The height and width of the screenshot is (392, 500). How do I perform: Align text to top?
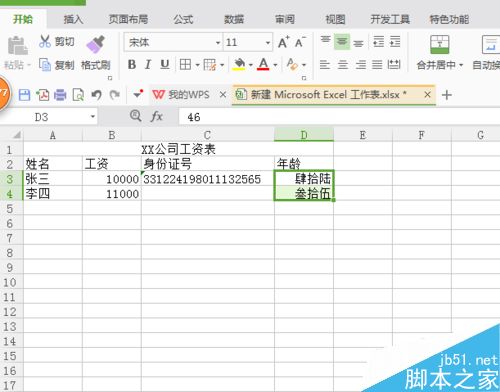click(x=325, y=41)
